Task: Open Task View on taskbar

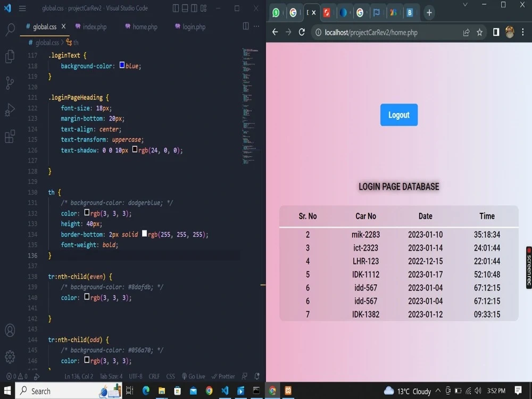Action: 130,391
